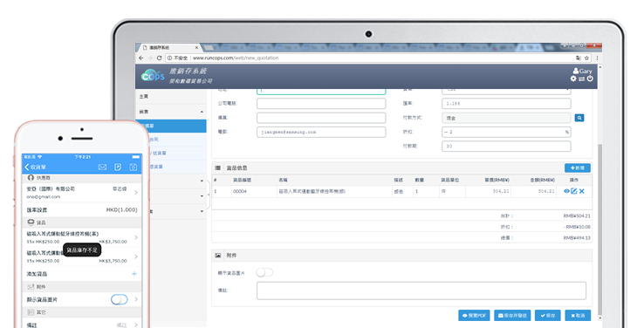The image size is (644, 328).
Task: Edit item 00004 using the pencil icon
Action: click(x=574, y=191)
